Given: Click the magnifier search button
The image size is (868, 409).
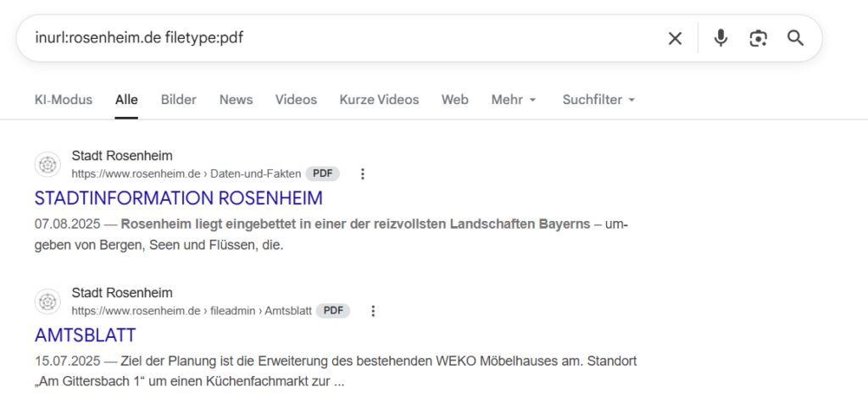Looking at the screenshot, I should 795,38.
